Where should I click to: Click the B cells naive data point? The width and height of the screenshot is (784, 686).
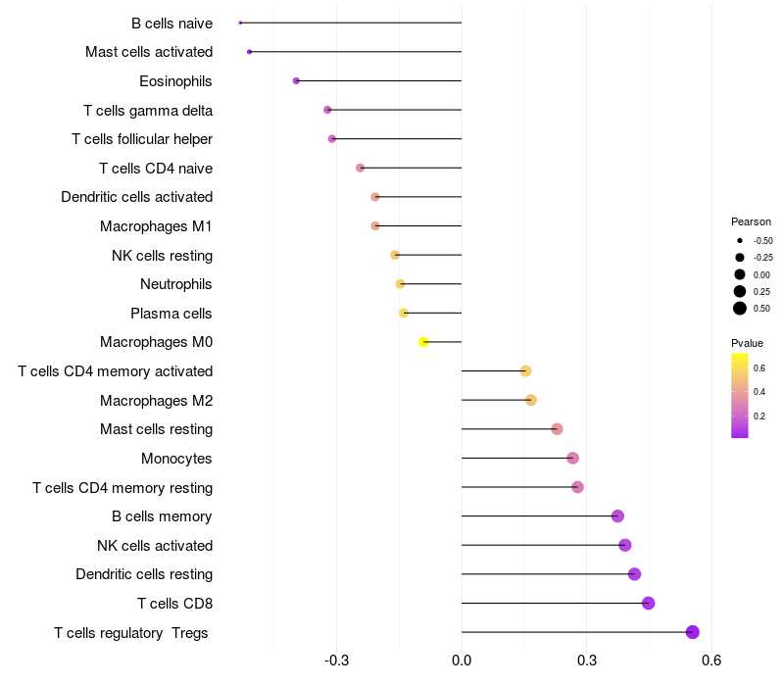240,23
